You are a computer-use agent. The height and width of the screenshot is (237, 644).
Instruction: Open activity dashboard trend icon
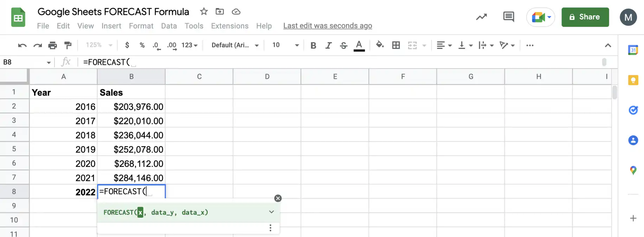(482, 17)
